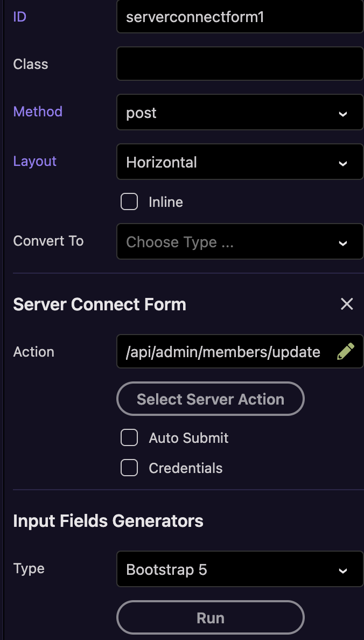
Task: Click the Run button
Action: [211, 618]
